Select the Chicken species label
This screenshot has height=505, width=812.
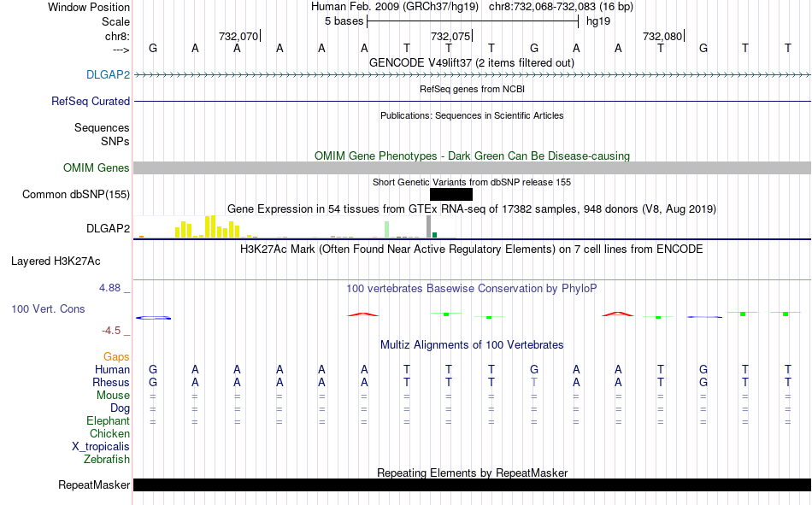pos(109,433)
